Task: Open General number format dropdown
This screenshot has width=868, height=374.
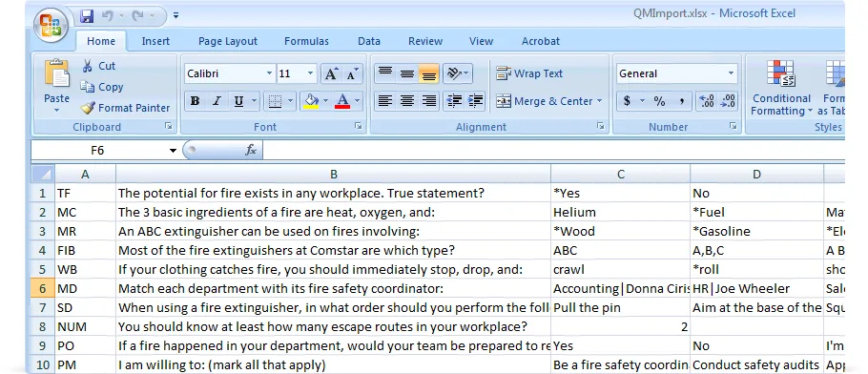Action: (x=731, y=73)
